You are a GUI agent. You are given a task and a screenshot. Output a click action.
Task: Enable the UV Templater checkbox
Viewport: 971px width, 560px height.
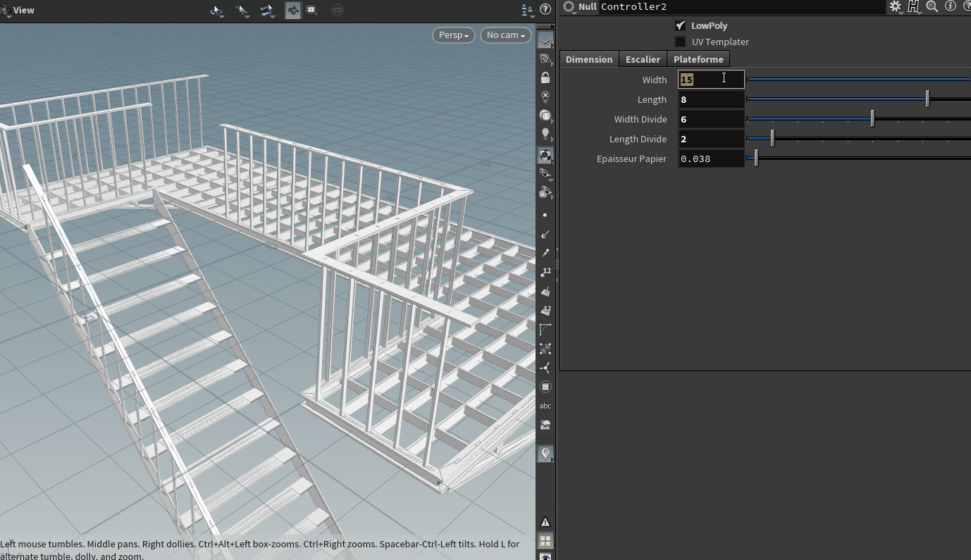[x=680, y=42]
